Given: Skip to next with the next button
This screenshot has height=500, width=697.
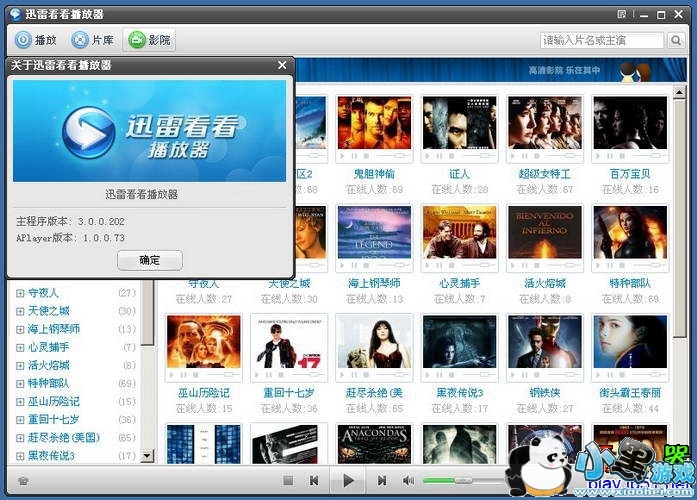Looking at the screenshot, I should (382, 480).
